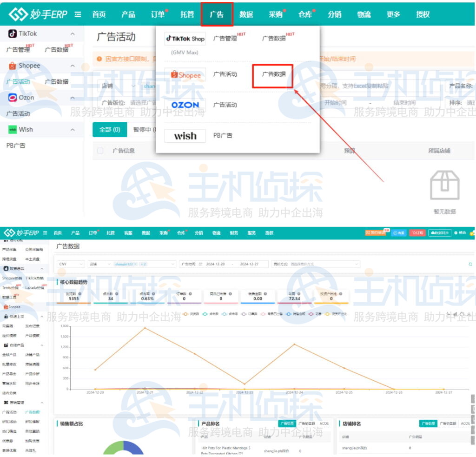This screenshot has width=476, height=457.
Task: Open Shopee 广告数据 in dropdown menu
Action: (x=273, y=74)
